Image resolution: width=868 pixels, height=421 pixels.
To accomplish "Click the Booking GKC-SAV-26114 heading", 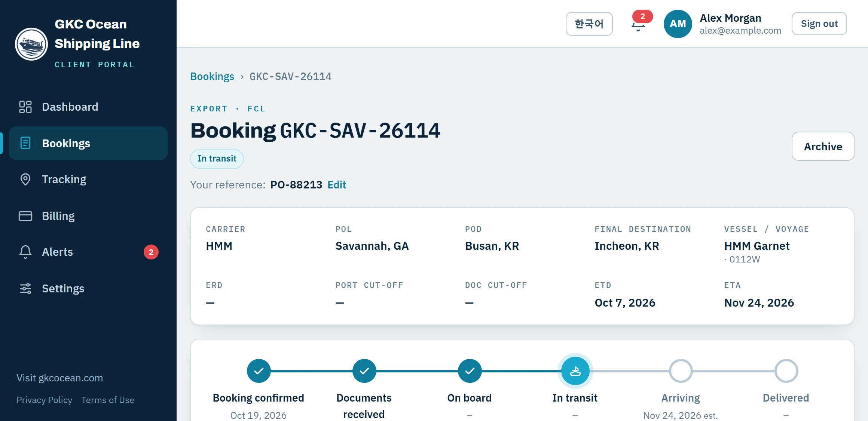I will tap(315, 130).
